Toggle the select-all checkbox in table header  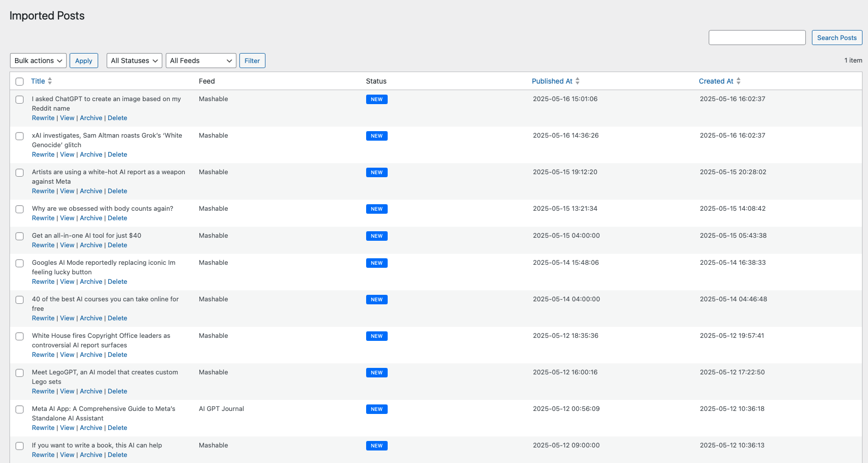pyautogui.click(x=20, y=82)
